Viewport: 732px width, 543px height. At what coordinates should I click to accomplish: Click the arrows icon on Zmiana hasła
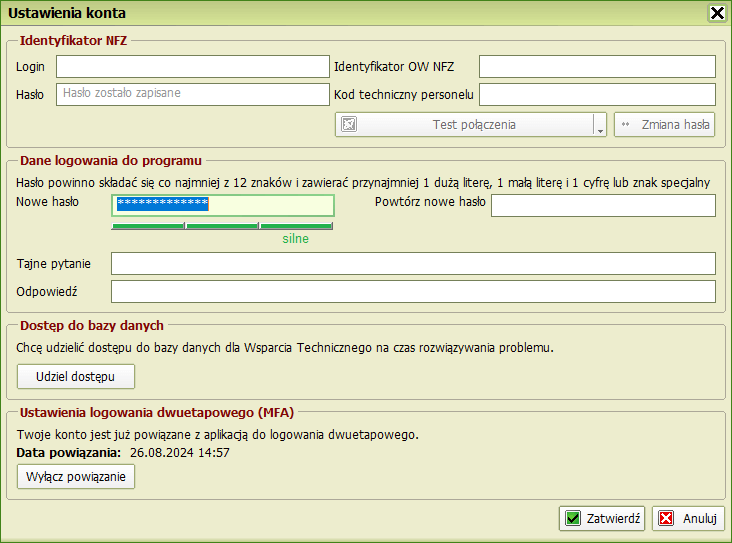click(x=626, y=125)
